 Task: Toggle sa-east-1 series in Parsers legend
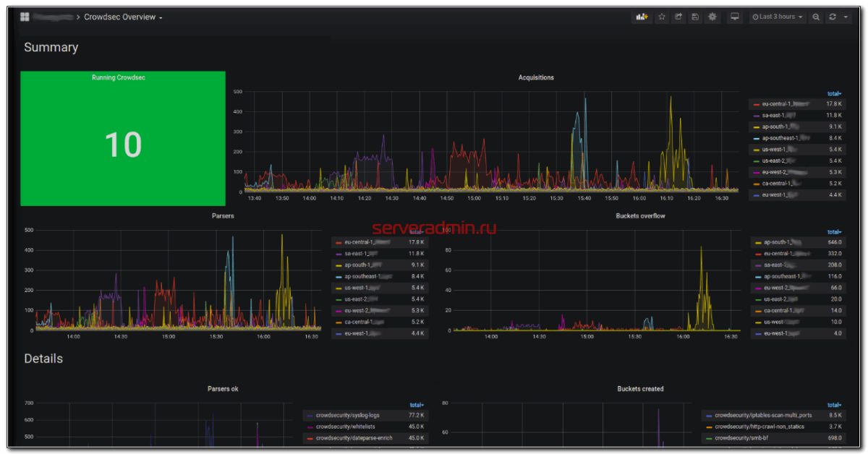click(359, 254)
